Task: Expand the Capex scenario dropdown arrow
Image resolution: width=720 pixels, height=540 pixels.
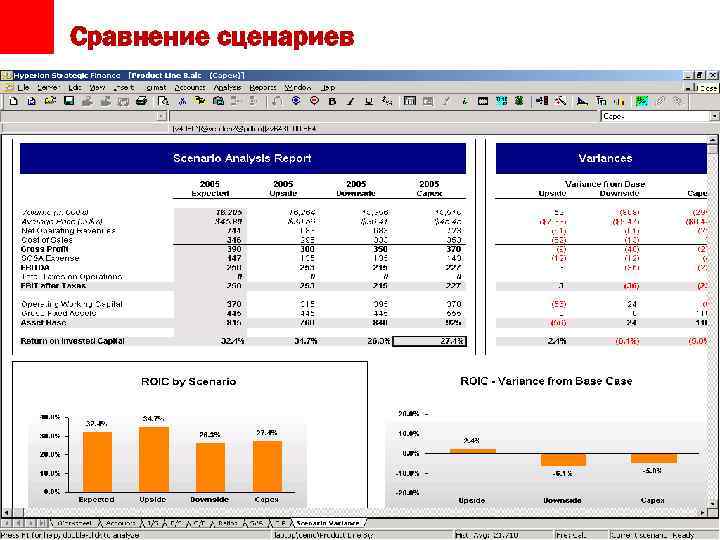Action: [714, 117]
